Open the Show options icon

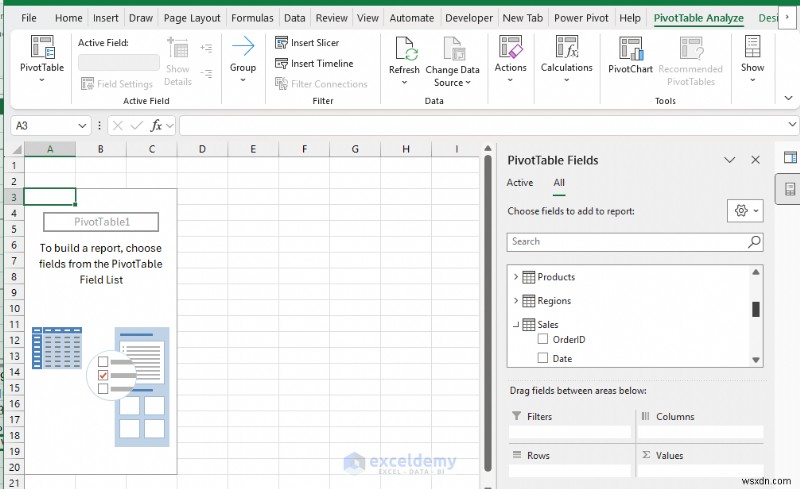753,46
